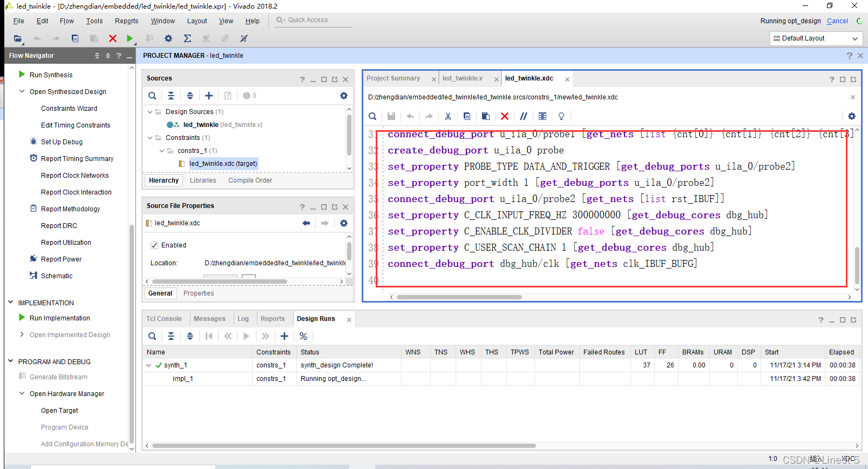Switch to Project Summary tab
868x469 pixels.
393,78
